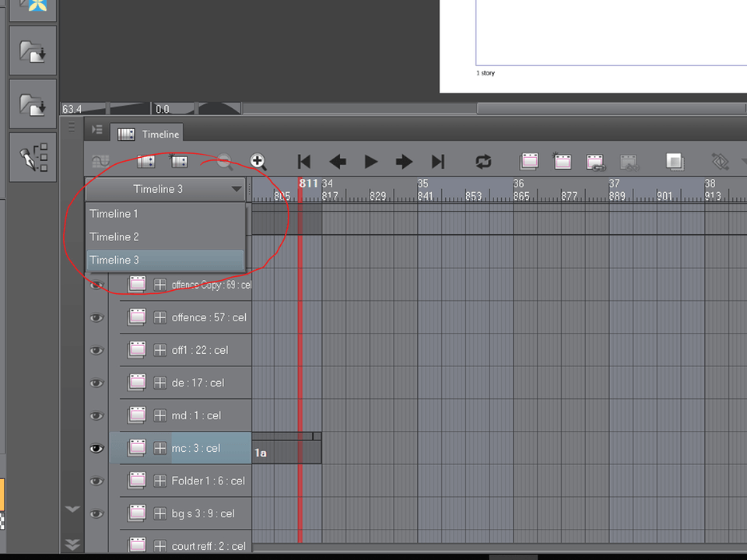Select Timeline 1 from the dropdown list
The width and height of the screenshot is (747, 560).
[x=114, y=214]
